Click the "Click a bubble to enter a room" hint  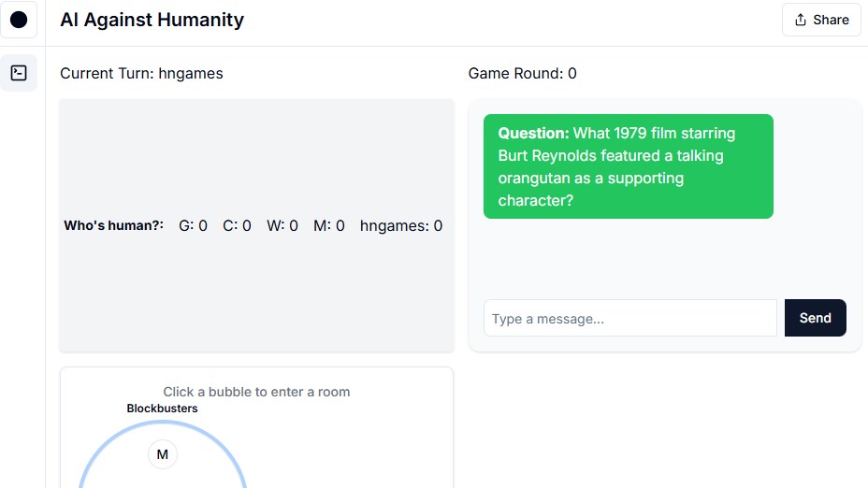[x=256, y=392]
